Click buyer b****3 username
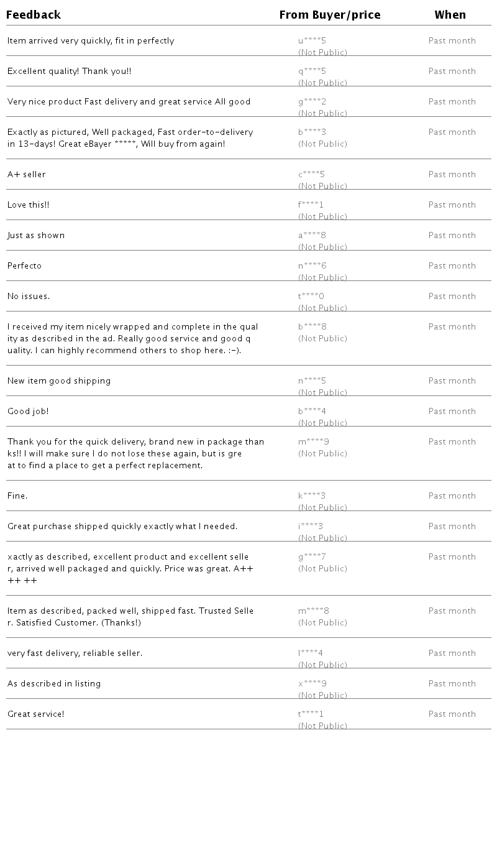 (312, 132)
